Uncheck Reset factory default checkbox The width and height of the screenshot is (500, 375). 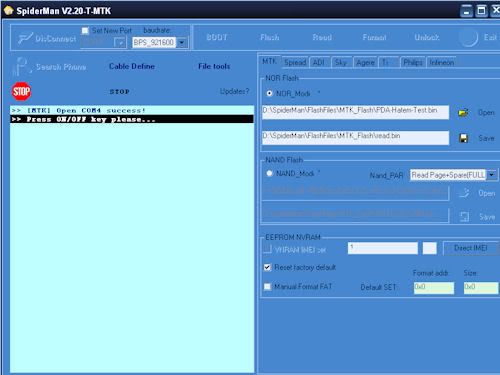[x=267, y=267]
